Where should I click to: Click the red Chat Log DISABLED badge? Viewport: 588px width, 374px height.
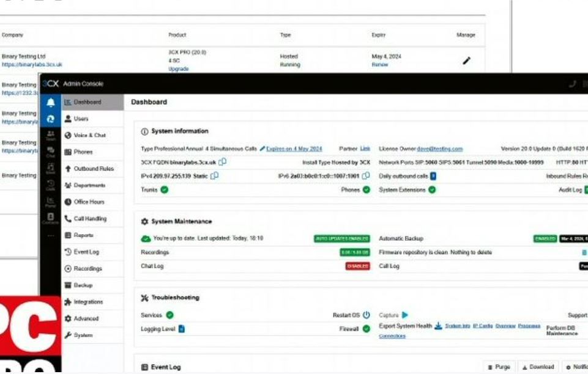click(357, 266)
